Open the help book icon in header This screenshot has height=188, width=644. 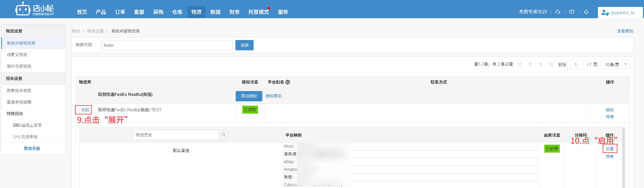click(572, 12)
